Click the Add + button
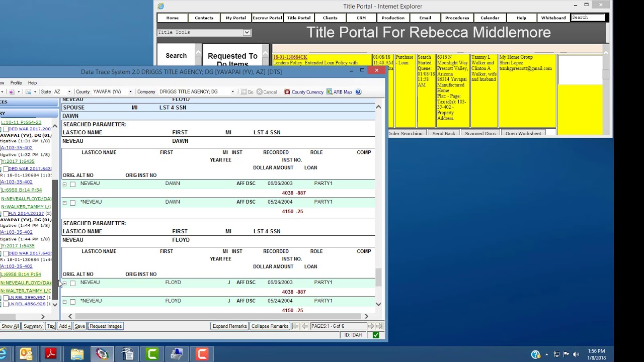This screenshot has height=362, width=644. (64, 326)
